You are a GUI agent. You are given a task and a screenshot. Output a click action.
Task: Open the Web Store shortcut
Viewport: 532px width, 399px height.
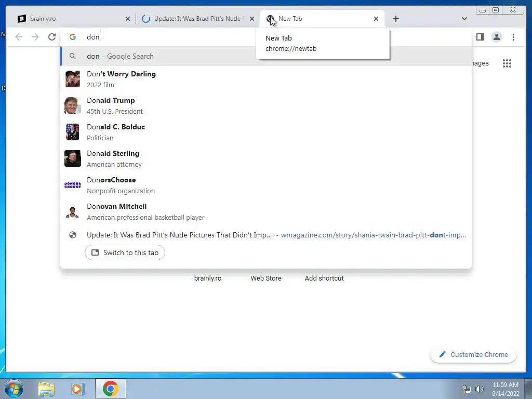tap(266, 278)
